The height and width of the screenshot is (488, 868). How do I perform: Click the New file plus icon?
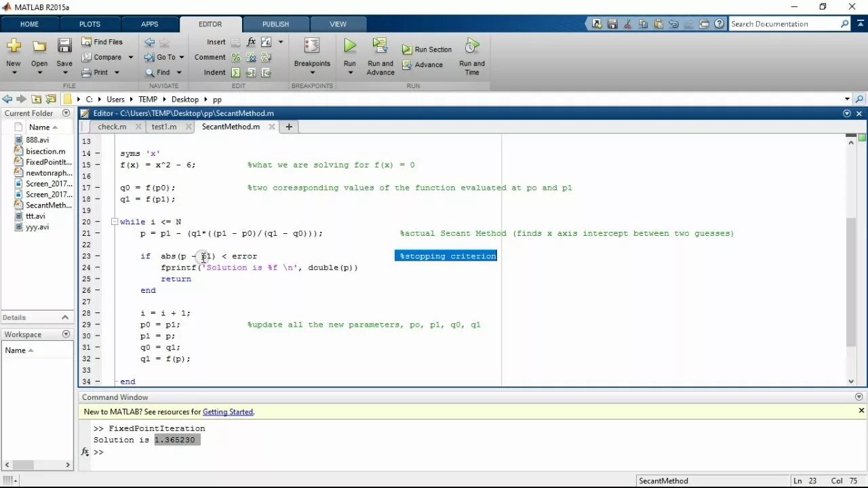click(14, 46)
